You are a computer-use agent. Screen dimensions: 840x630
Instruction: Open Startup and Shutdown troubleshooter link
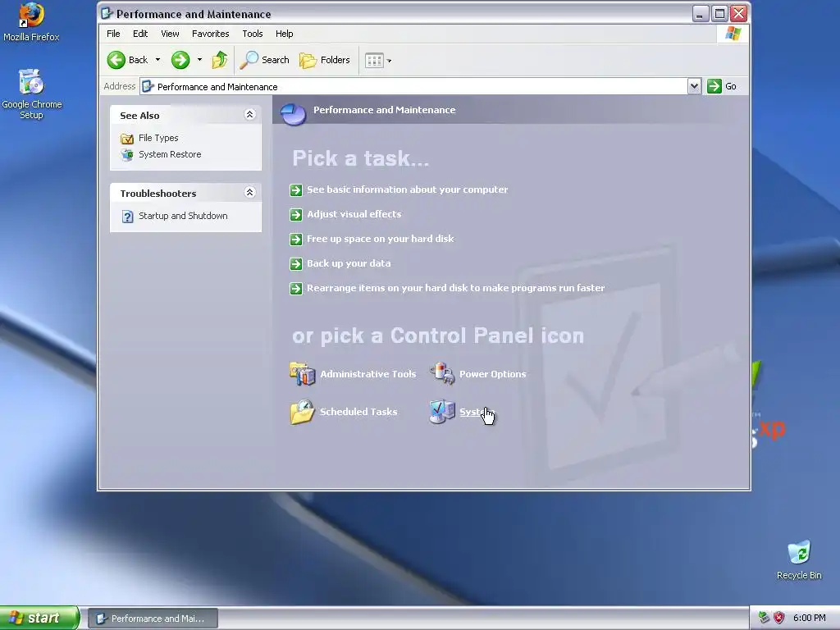pos(183,216)
